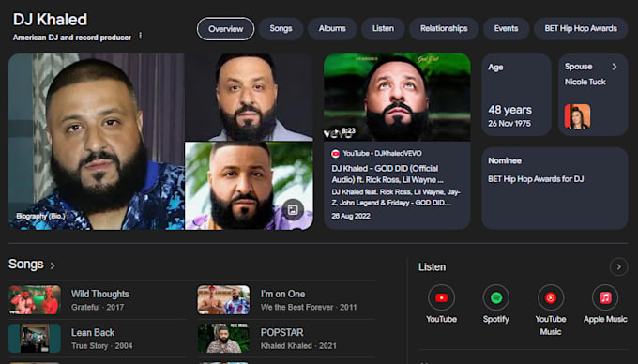
Task: Select the Overview tab
Action: pyautogui.click(x=225, y=29)
